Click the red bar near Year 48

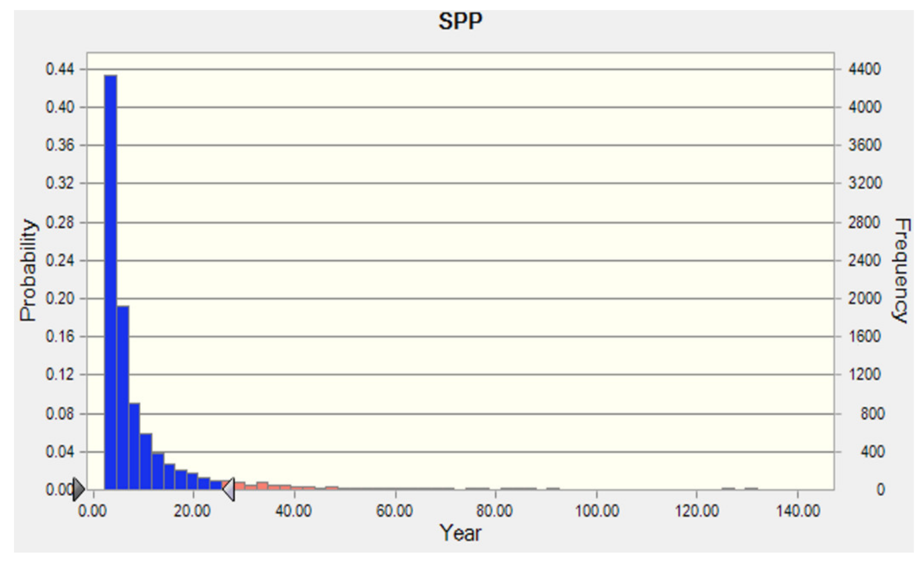tap(332, 488)
